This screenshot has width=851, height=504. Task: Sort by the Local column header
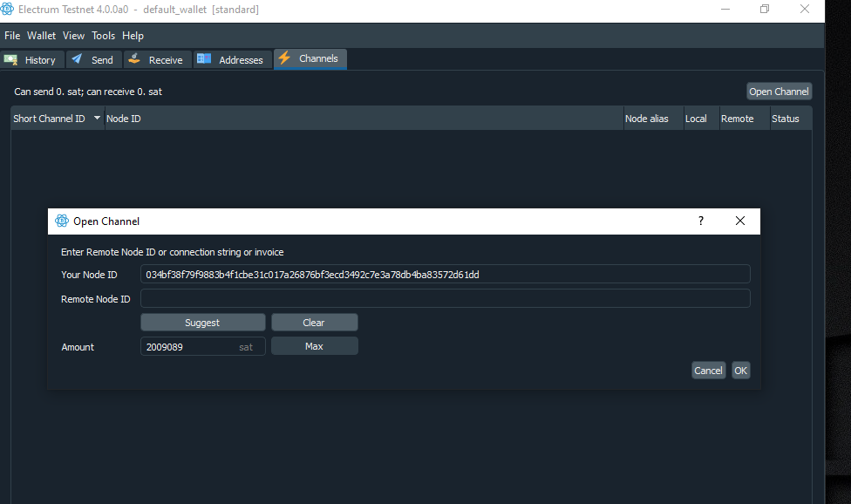point(701,119)
